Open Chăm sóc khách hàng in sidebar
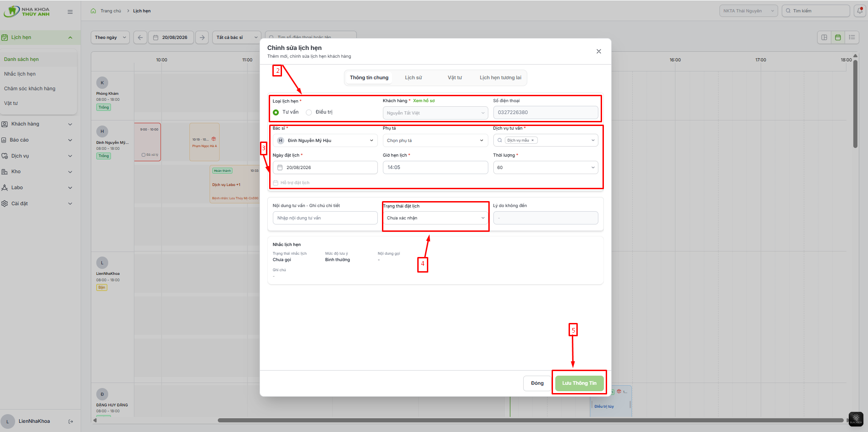The width and height of the screenshot is (868, 432). 30,89
